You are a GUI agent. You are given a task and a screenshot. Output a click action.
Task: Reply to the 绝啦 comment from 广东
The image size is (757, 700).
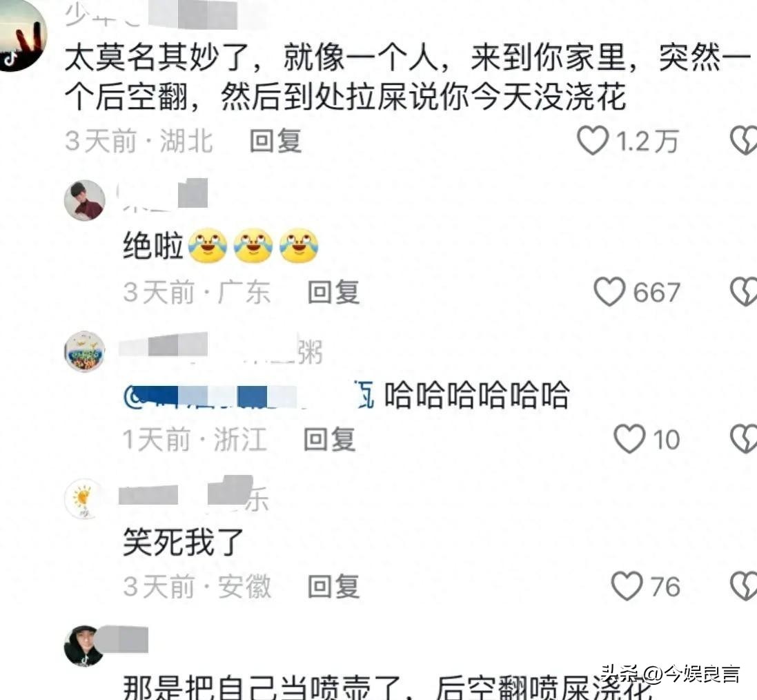(333, 292)
